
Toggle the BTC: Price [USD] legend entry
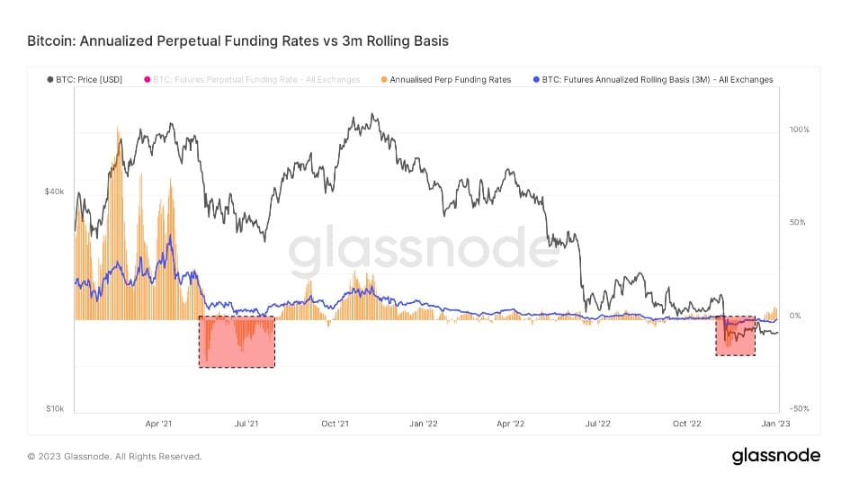(x=85, y=80)
